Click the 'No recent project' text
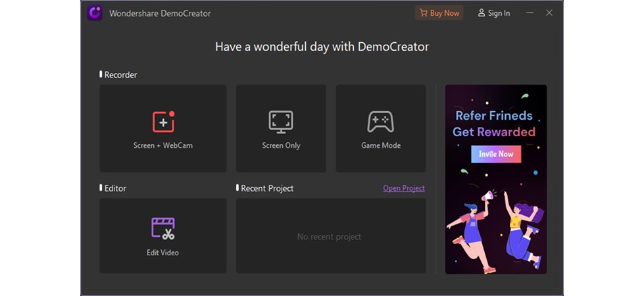 click(x=329, y=237)
